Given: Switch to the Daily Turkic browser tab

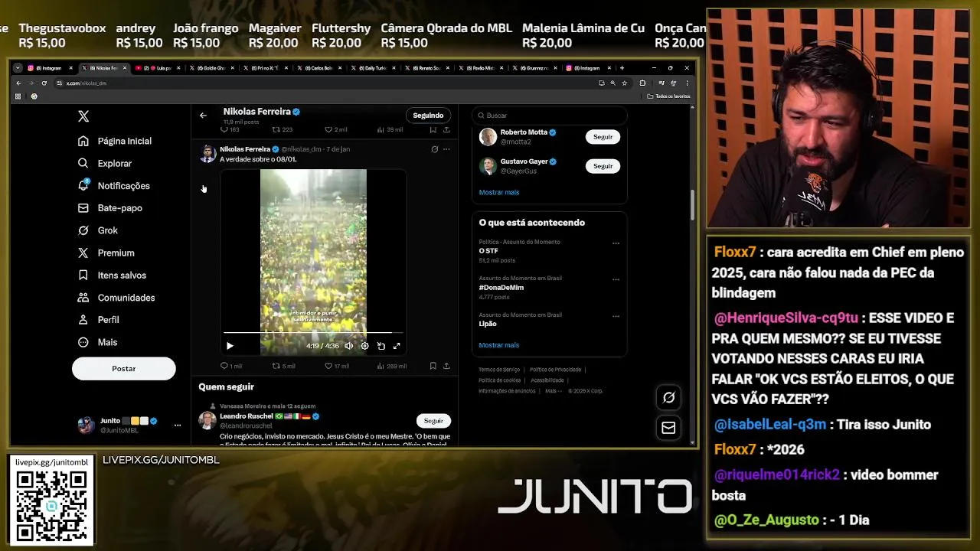Looking at the screenshot, I should point(375,68).
